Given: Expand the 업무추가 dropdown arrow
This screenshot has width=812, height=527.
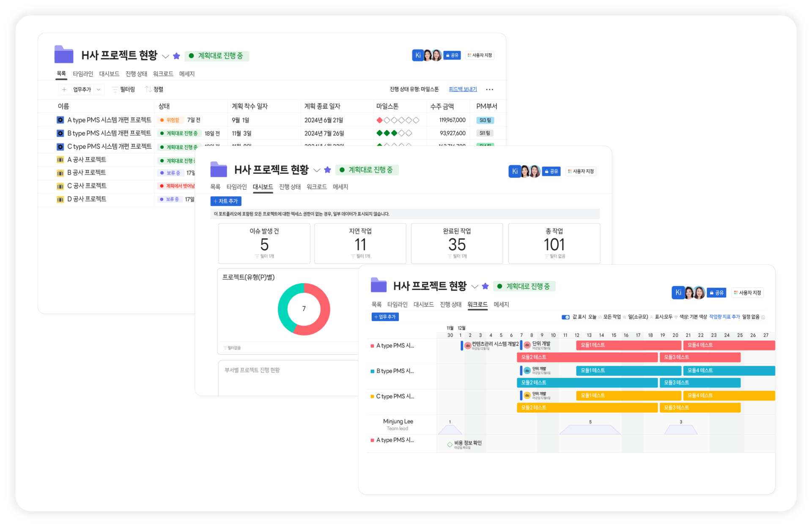Looking at the screenshot, I should [99, 90].
